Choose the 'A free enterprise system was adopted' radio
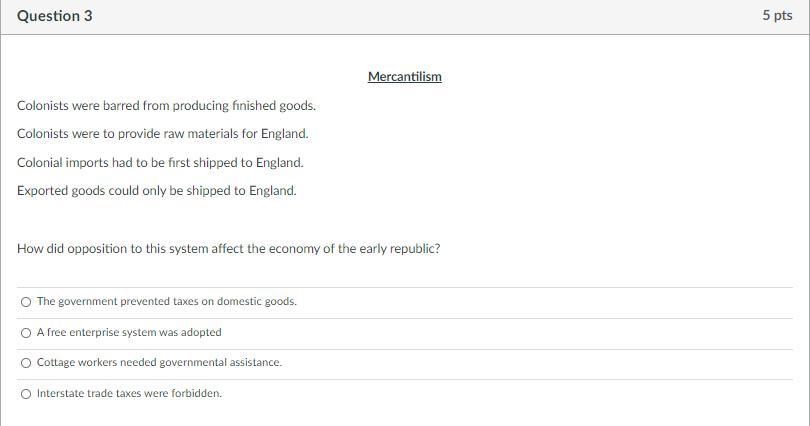The image size is (810, 426). (x=26, y=332)
